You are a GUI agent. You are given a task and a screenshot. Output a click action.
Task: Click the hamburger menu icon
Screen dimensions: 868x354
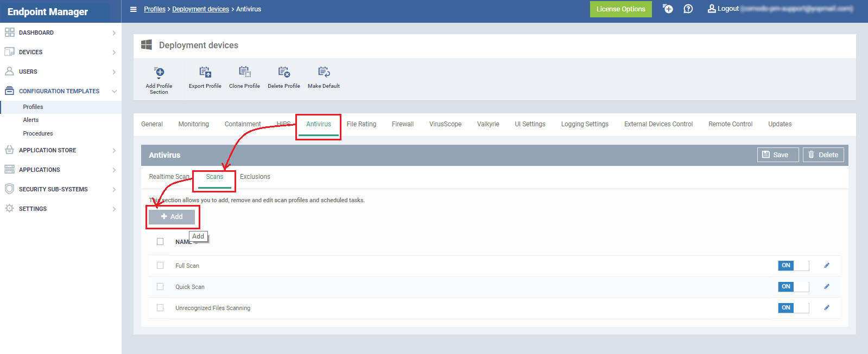click(134, 9)
